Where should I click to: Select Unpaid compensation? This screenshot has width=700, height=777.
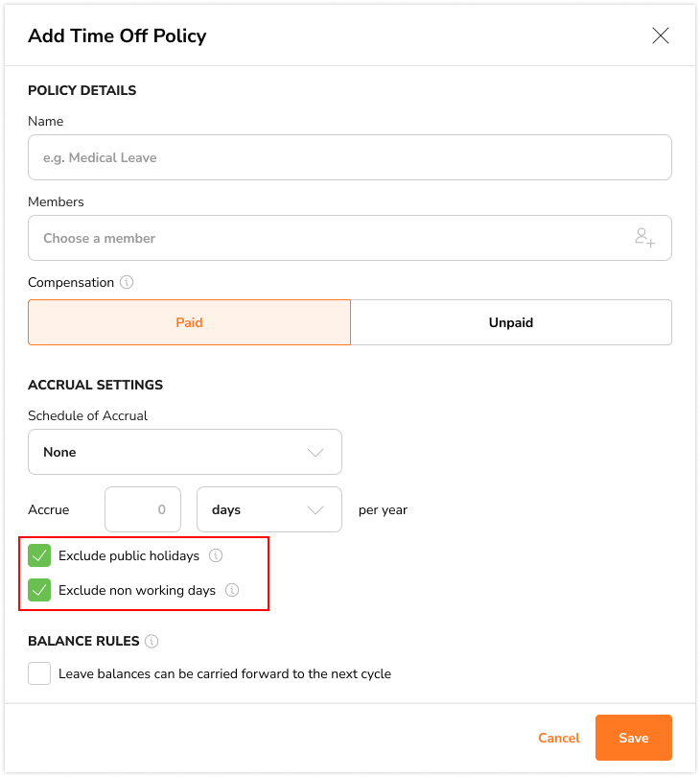coord(511,322)
